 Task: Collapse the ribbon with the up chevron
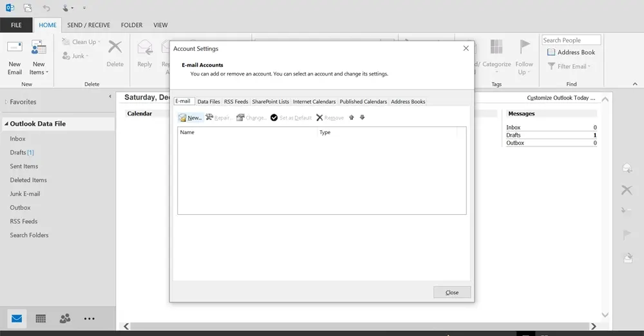(x=635, y=84)
